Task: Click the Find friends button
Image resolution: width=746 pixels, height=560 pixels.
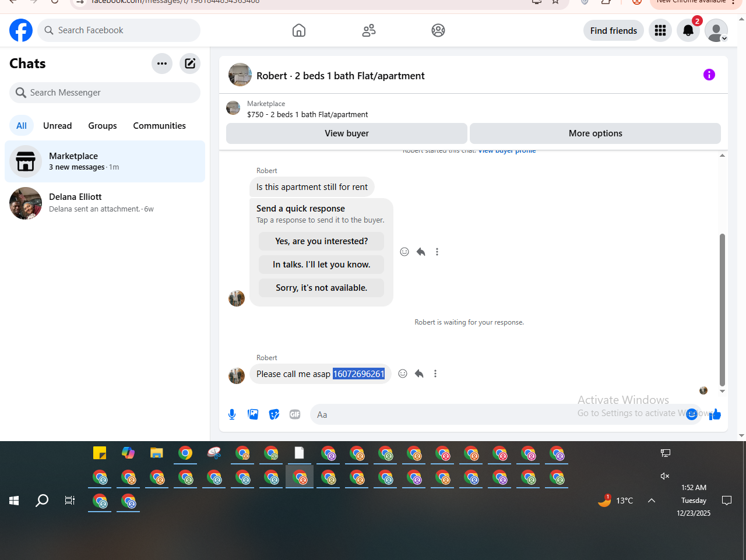Action: coord(614,30)
